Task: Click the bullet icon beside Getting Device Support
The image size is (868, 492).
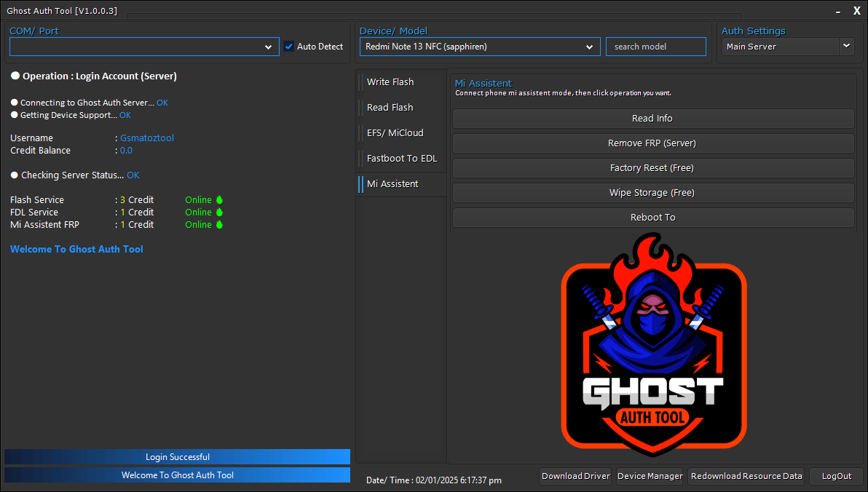Action: (x=14, y=114)
